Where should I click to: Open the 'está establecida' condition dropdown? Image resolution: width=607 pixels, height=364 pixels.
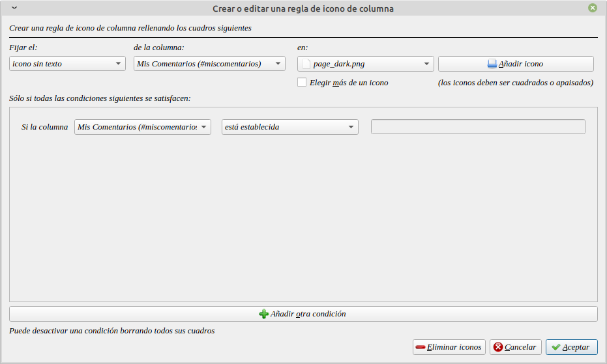pos(290,127)
